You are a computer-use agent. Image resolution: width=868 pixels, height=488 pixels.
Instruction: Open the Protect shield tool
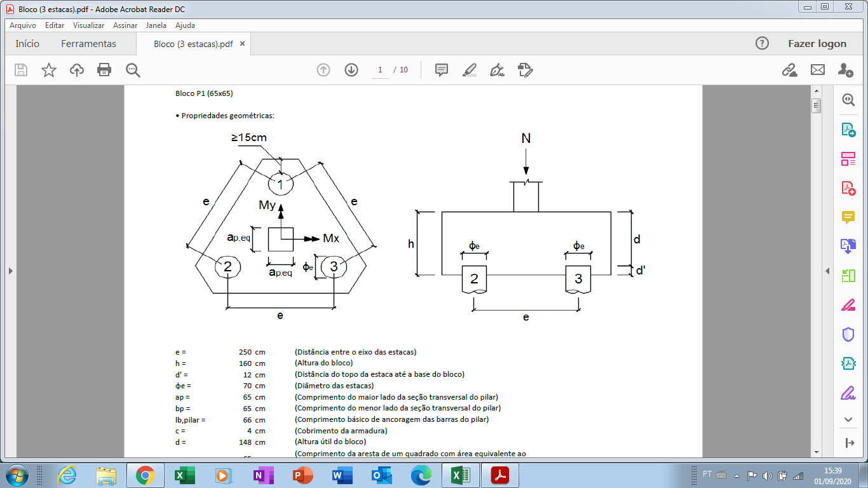tap(848, 334)
